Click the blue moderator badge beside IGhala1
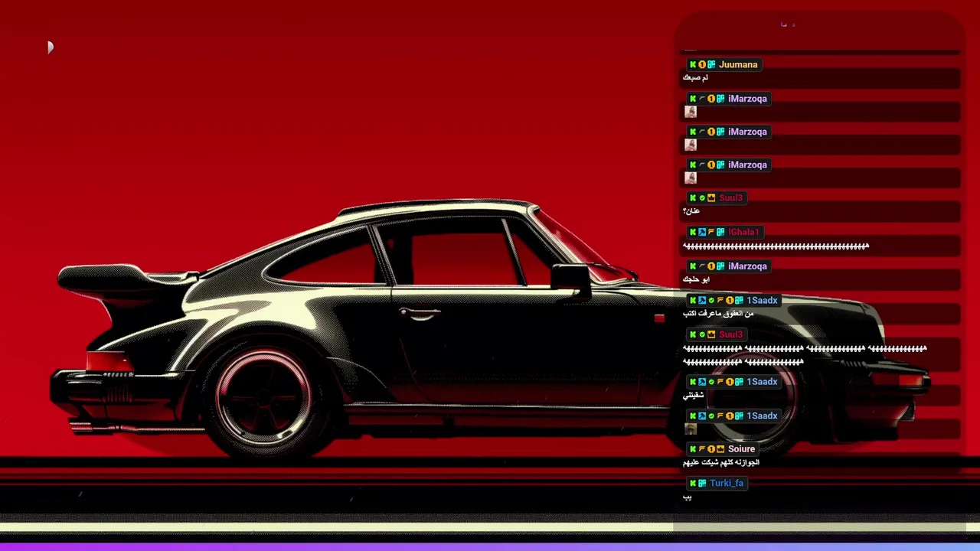This screenshot has height=551, width=980. tap(702, 232)
